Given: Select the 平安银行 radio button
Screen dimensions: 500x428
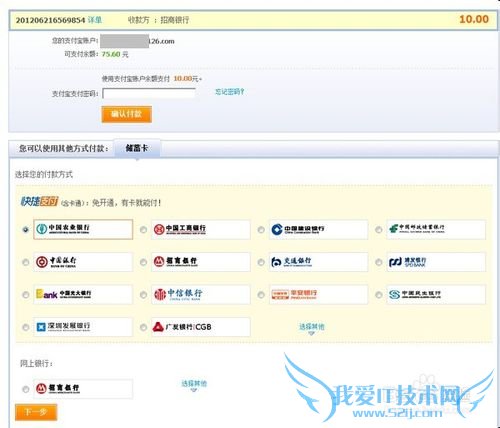Looking at the screenshot, I should (261, 295).
